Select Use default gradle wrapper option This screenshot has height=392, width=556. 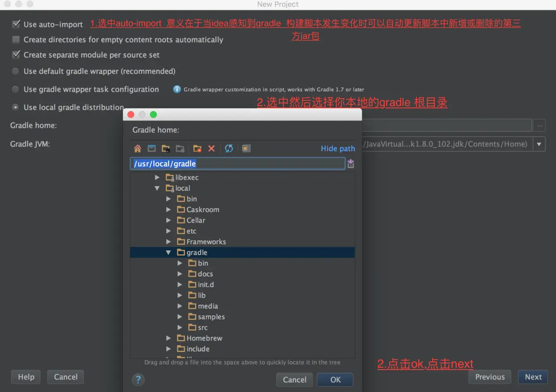click(15, 71)
